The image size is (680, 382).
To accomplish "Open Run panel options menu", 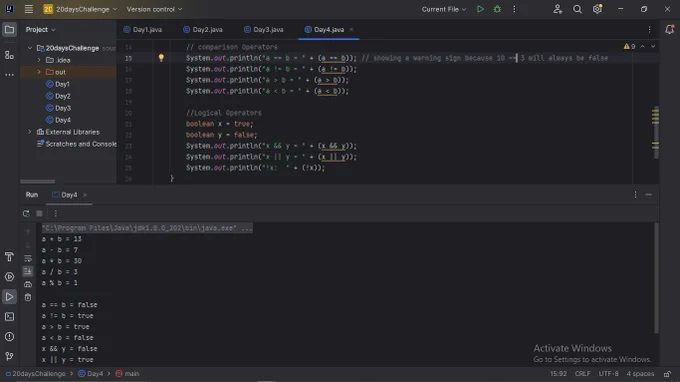I will tap(635, 195).
